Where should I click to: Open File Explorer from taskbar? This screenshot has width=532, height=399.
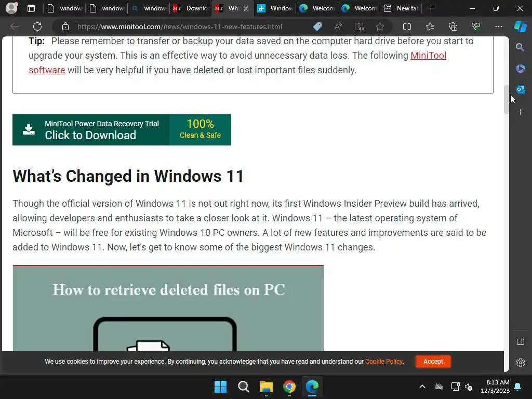pos(267,387)
